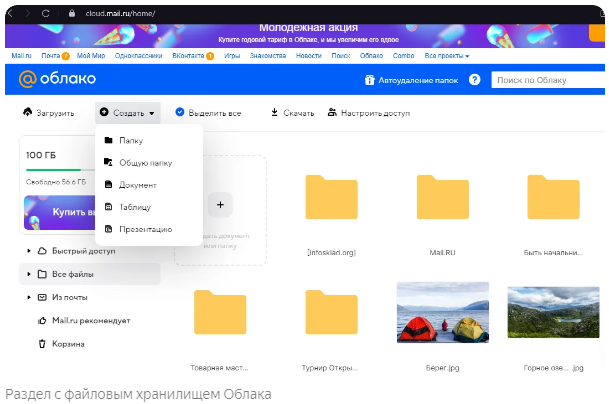Open the help question mark icon
609x404 pixels.
point(474,80)
